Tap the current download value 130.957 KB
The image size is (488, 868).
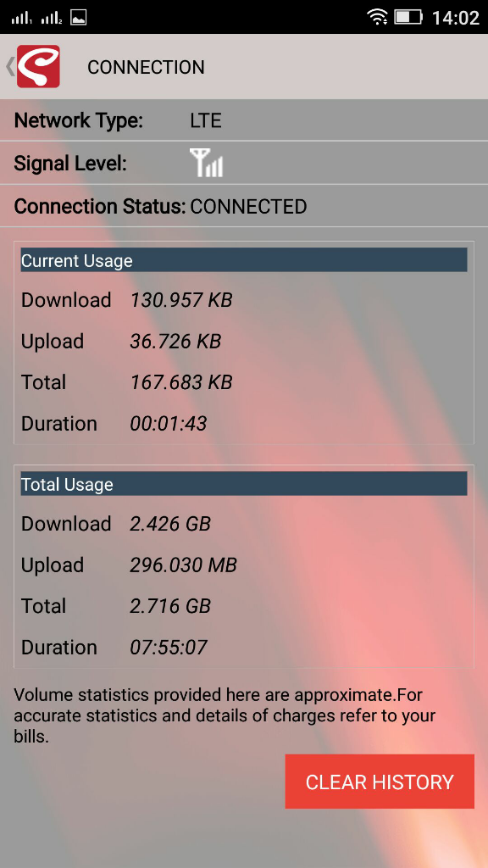coord(181,300)
